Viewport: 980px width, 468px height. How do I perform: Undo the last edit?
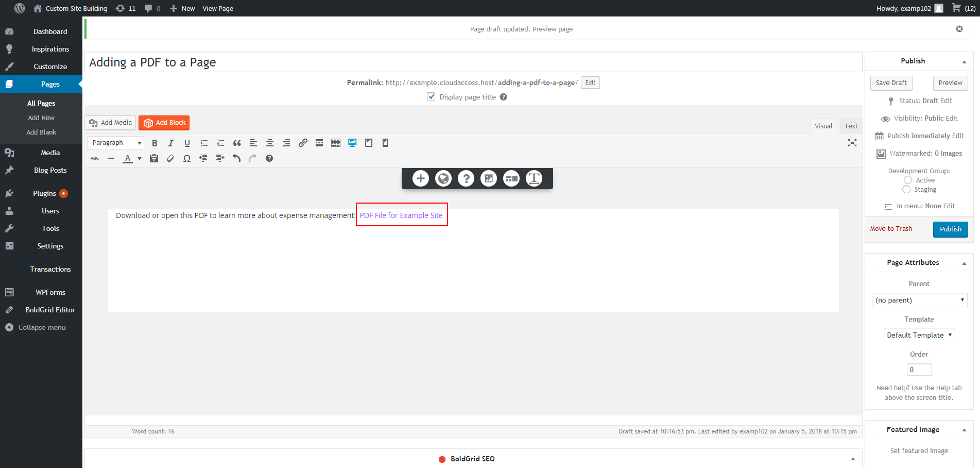(x=236, y=158)
